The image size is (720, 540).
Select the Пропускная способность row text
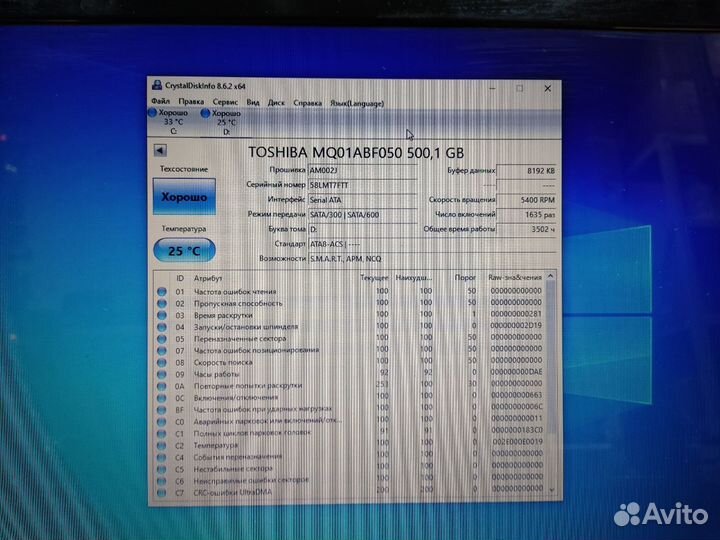pos(238,304)
